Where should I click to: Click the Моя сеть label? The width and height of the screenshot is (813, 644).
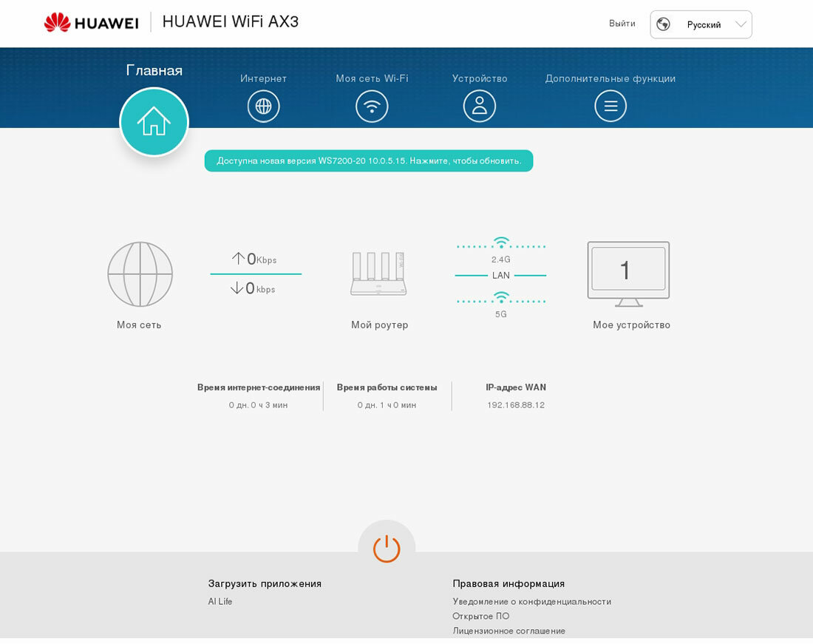139,325
